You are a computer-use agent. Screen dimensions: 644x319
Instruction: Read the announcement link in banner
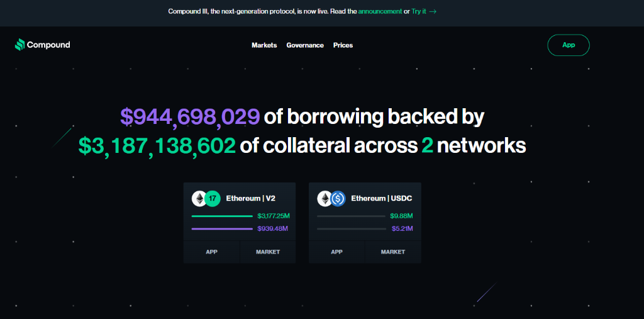[x=380, y=11]
